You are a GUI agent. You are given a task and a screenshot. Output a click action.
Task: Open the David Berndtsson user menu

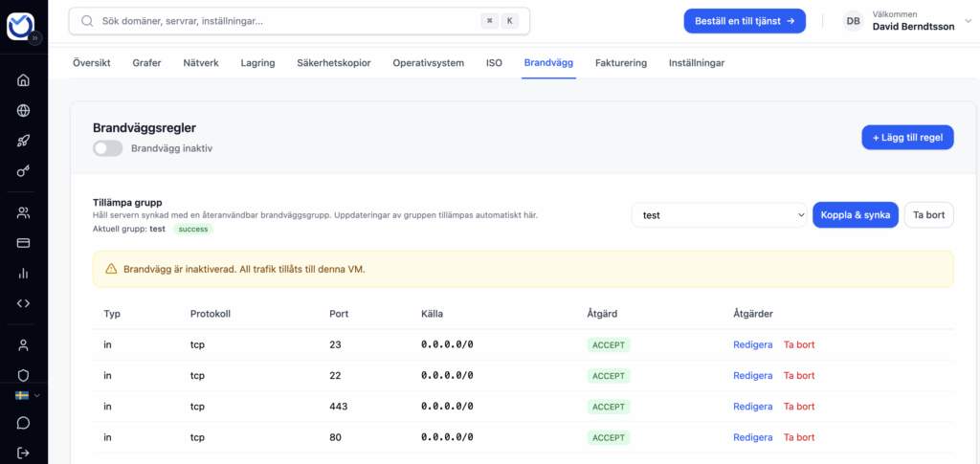coord(904,21)
